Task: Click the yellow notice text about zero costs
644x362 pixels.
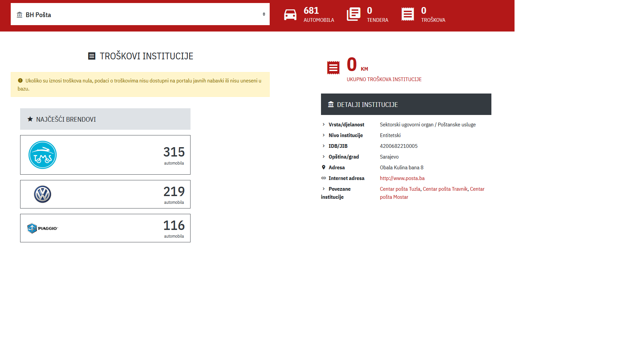Action: 140,85
